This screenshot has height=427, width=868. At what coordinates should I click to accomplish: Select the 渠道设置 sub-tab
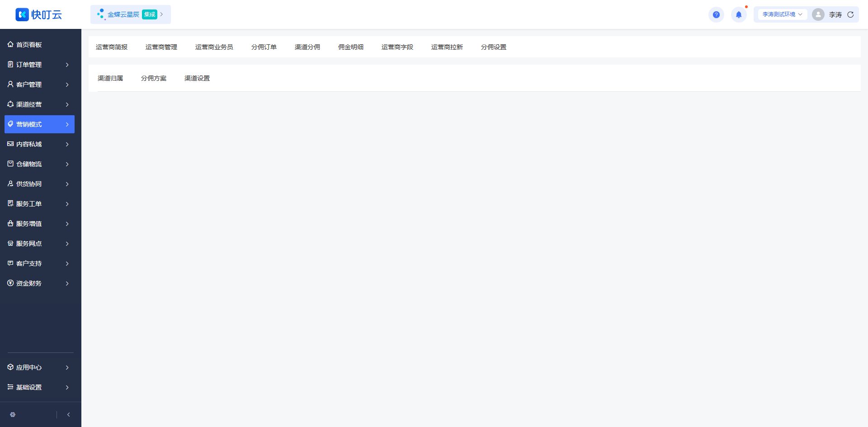[x=197, y=78]
